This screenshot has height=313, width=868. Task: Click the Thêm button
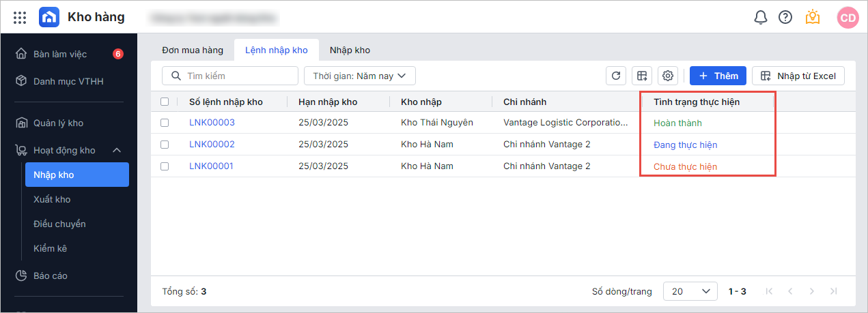pos(718,76)
